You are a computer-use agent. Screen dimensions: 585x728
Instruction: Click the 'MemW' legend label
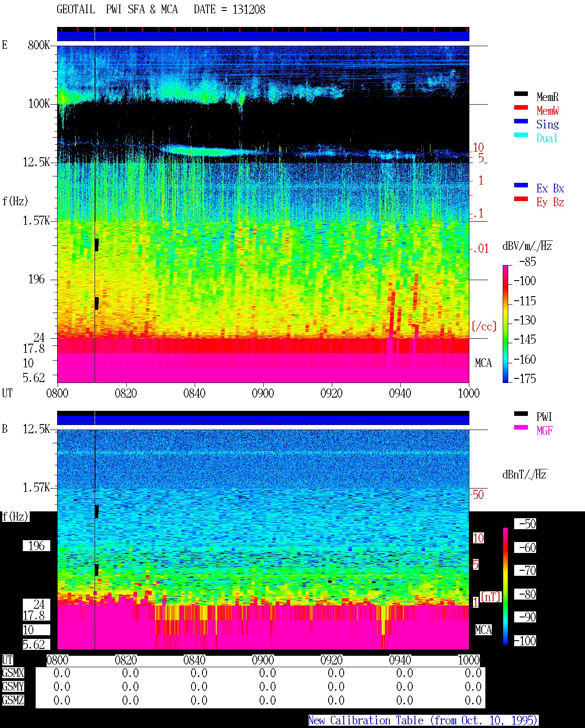pos(548,111)
